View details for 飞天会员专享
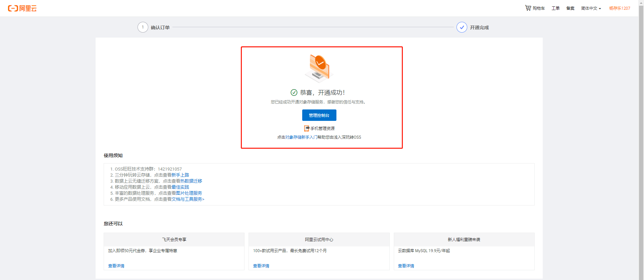This screenshot has width=644, height=280. (x=116, y=266)
